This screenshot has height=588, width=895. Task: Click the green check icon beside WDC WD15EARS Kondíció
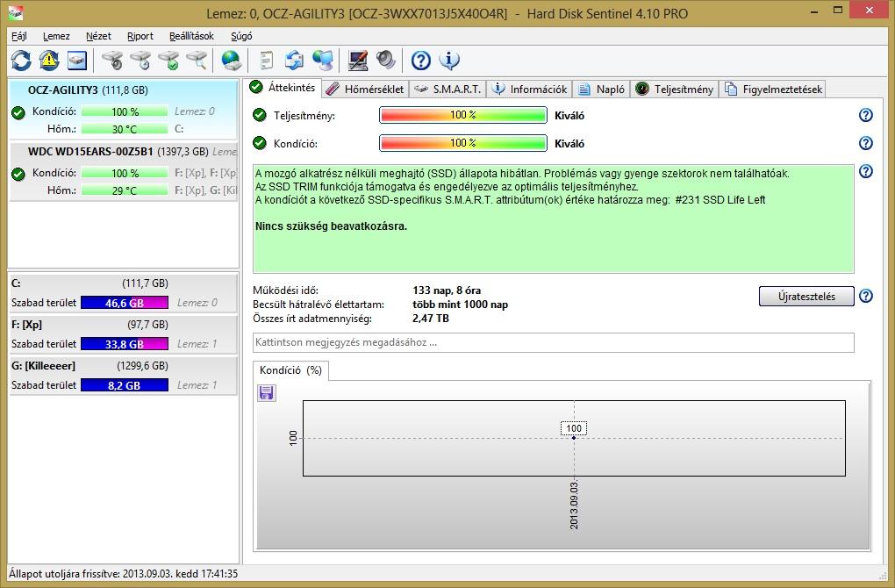tap(18, 174)
